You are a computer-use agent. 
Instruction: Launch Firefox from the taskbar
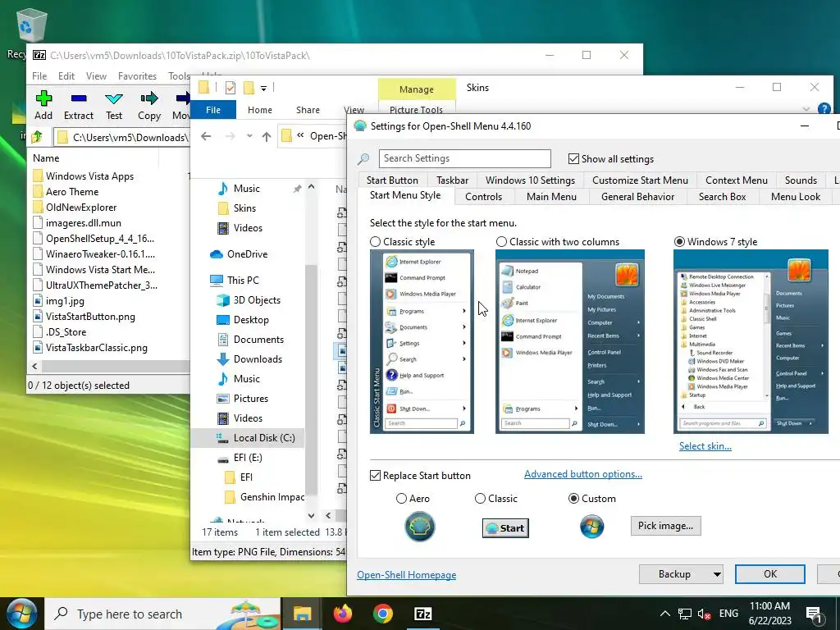pos(343,614)
